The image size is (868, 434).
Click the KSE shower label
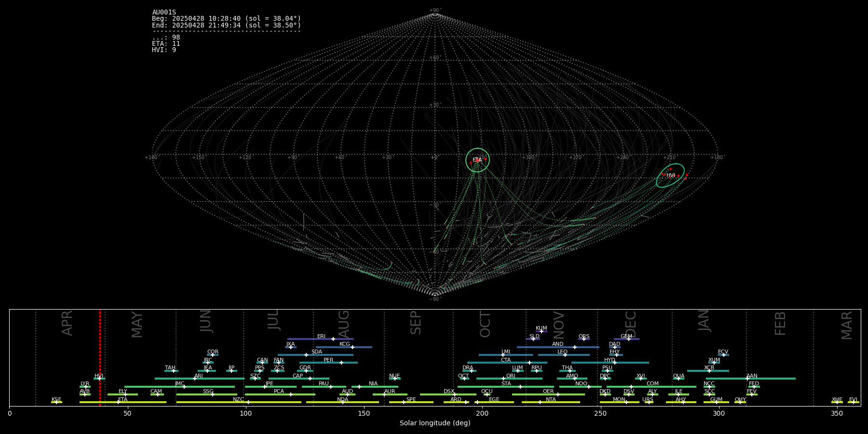pyautogui.click(x=56, y=400)
